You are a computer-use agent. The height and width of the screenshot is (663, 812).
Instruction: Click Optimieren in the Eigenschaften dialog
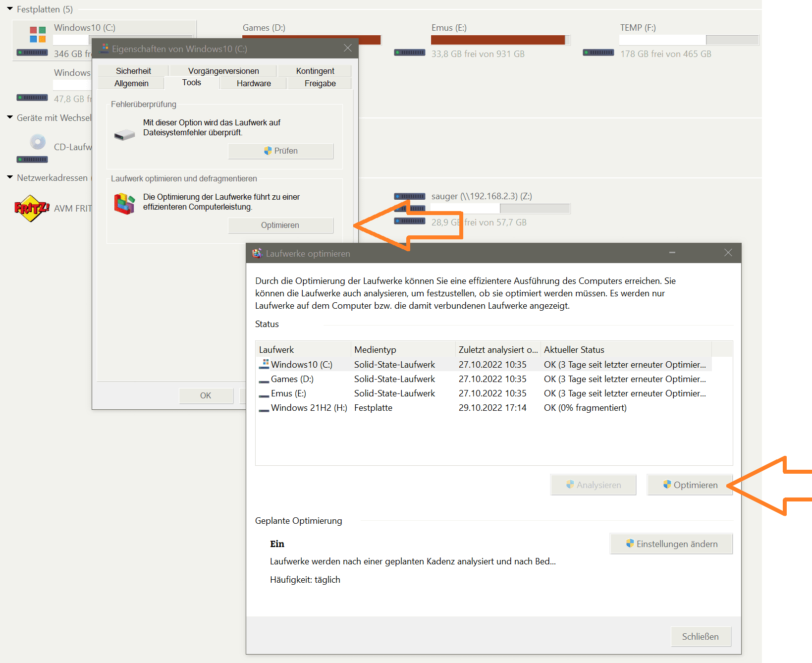tap(280, 225)
